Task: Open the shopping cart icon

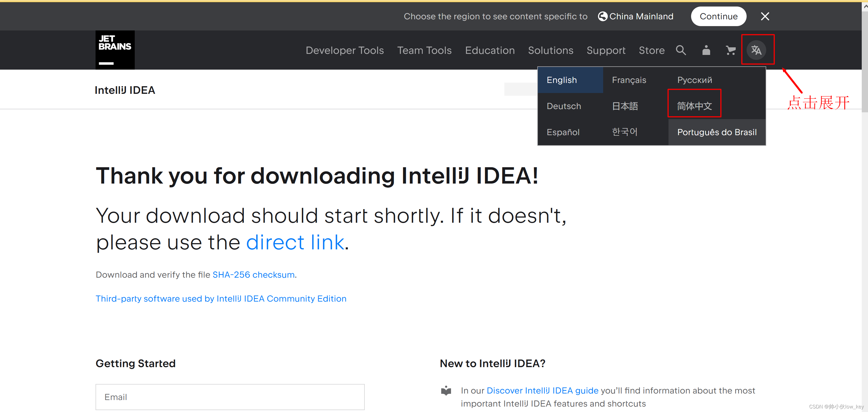Action: point(730,50)
